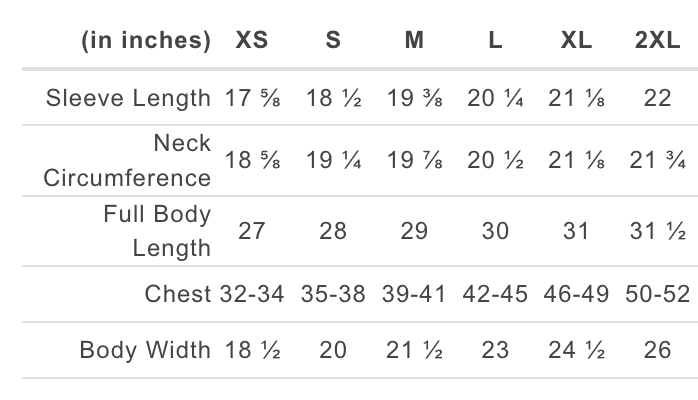Click the Body Width row label
The width and height of the screenshot is (698, 400).
pos(145,350)
